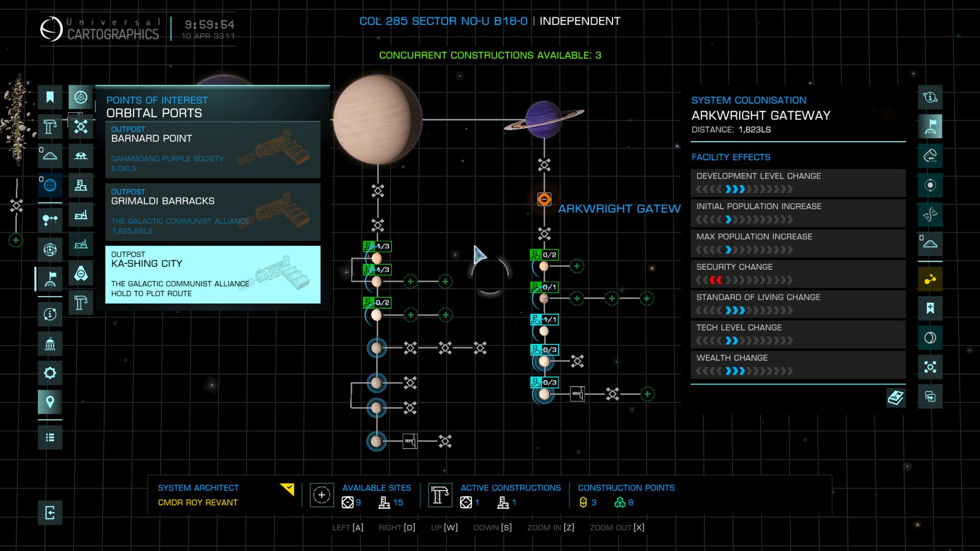Screen dimensions: 980x551
Task: Switch to the orbit lines view icon
Action: [50, 220]
